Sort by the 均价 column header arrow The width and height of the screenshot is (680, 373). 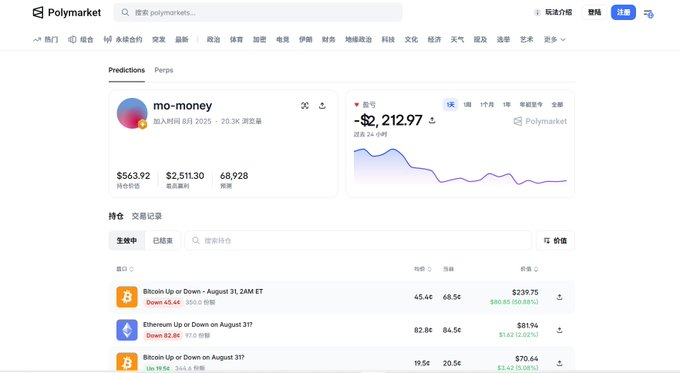coord(429,269)
